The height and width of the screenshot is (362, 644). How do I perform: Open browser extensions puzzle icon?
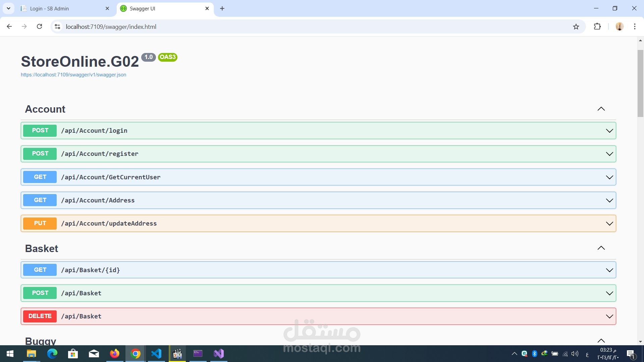[597, 26]
